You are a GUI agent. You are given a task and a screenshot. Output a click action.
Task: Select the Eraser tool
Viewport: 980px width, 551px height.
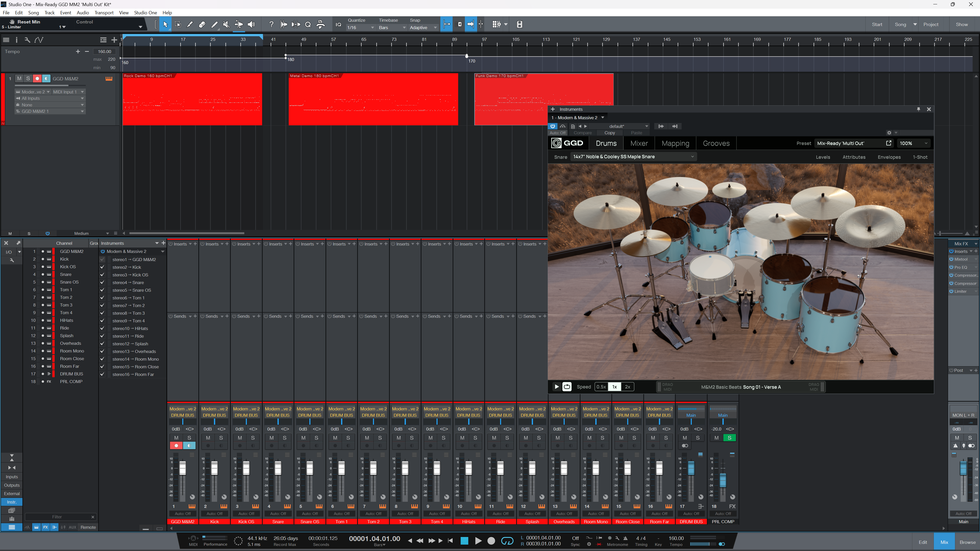point(202,24)
